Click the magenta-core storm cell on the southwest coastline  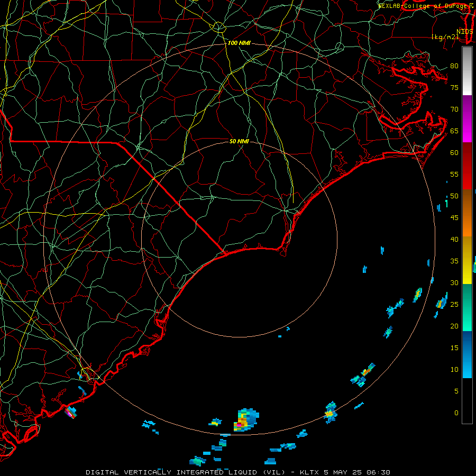[70, 413]
